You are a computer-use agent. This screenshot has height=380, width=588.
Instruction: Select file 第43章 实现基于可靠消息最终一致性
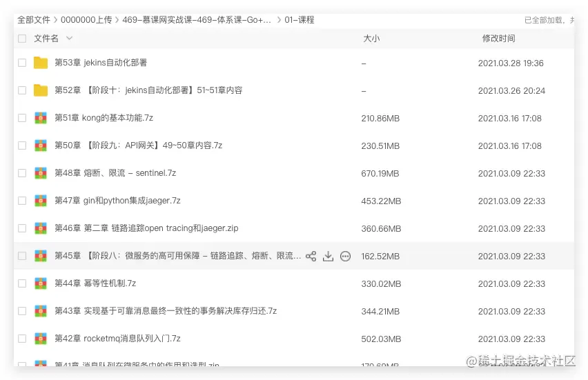click(166, 311)
